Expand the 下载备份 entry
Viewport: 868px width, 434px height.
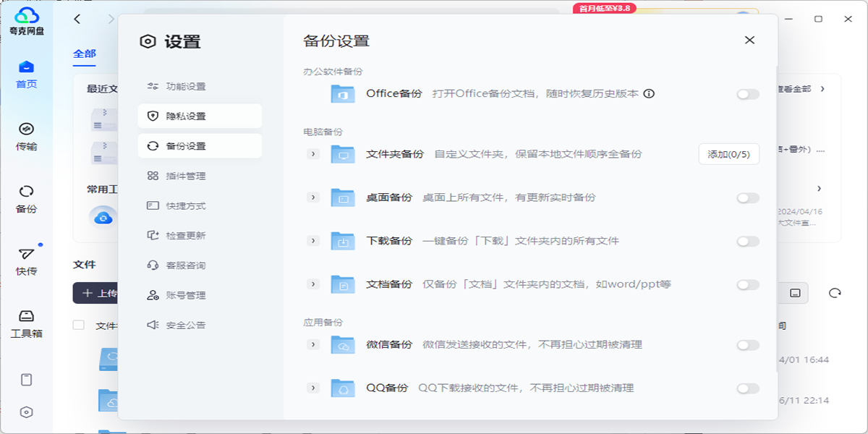coord(312,240)
